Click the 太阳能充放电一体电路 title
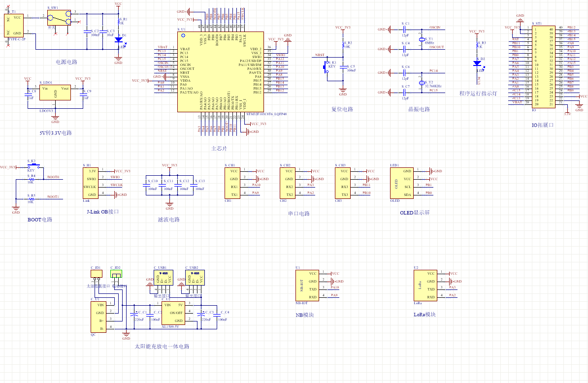This screenshot has height=383, width=588. coord(162,346)
